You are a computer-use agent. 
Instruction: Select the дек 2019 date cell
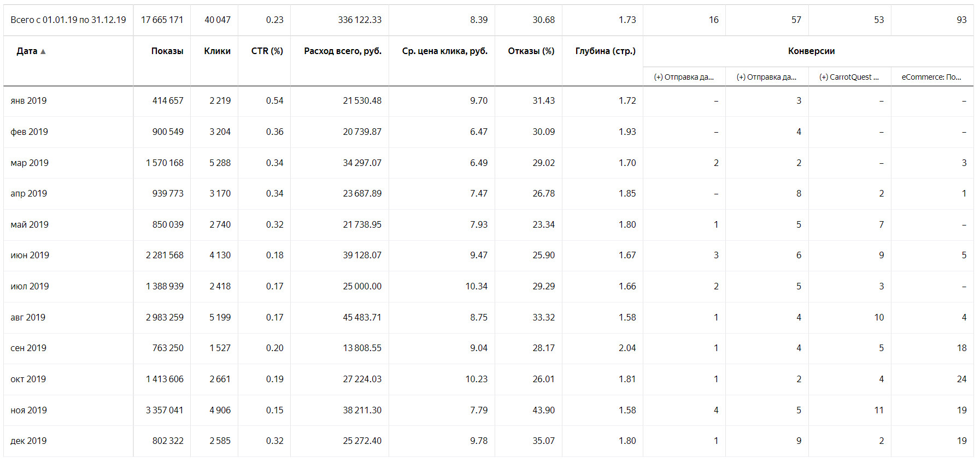[28, 441]
